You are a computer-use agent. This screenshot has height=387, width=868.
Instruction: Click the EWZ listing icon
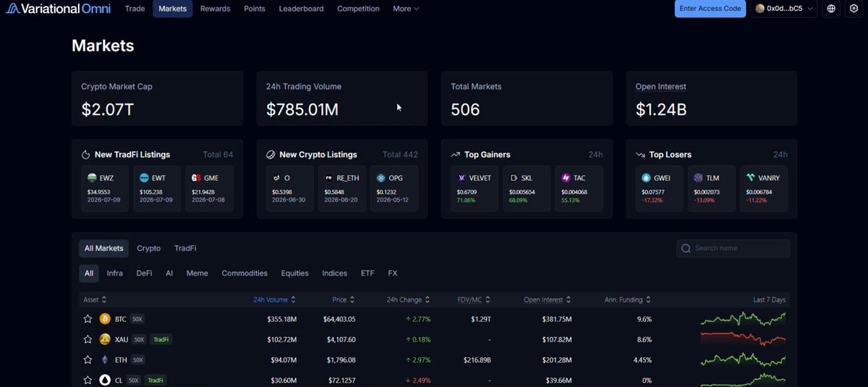coord(93,178)
